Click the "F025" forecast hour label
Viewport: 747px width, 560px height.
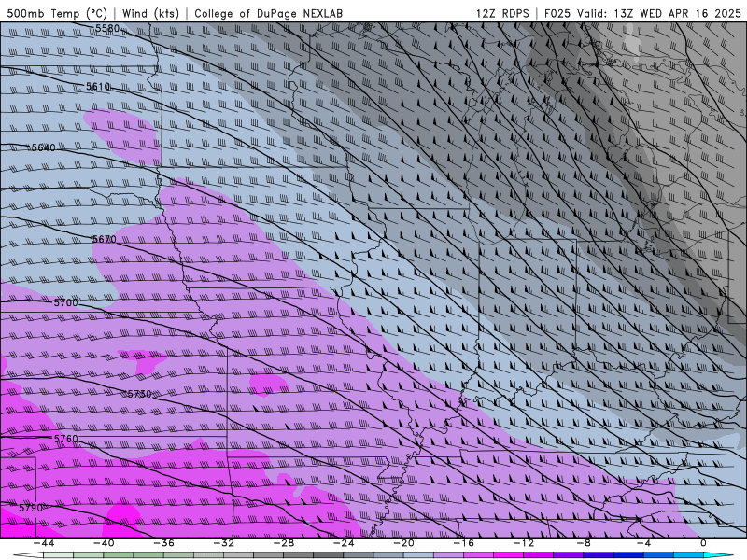coord(557,13)
